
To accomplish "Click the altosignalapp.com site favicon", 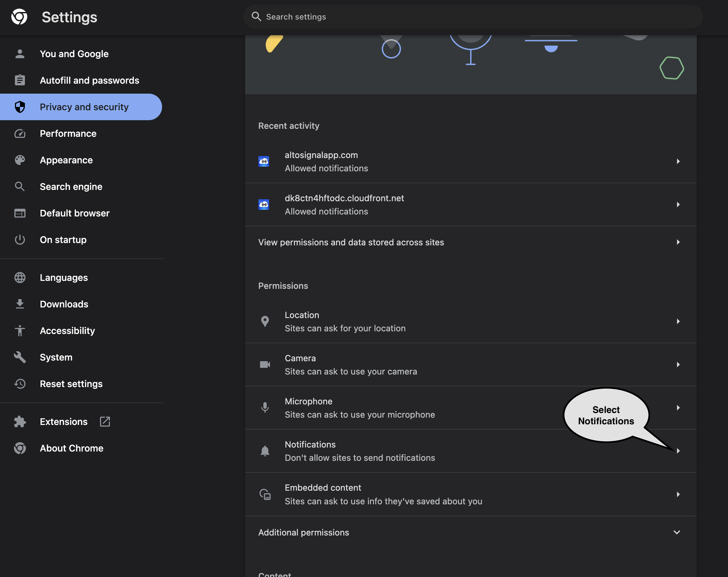I will pos(263,161).
